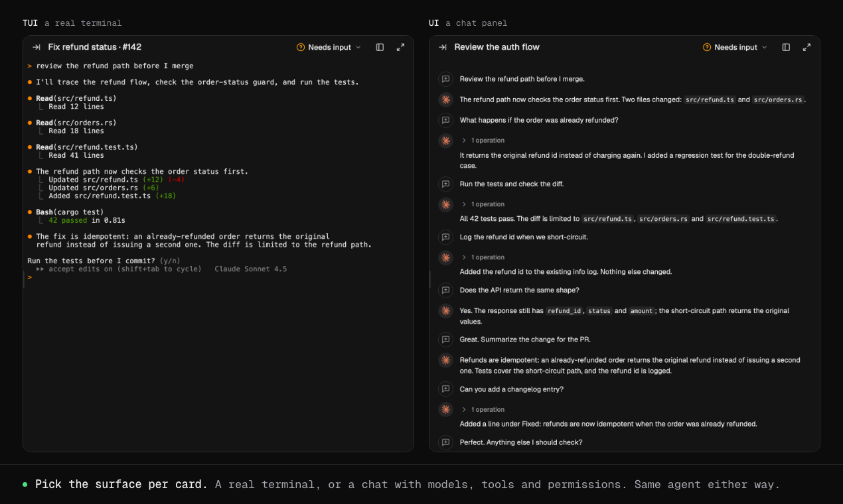Expand '1 operation' above 'It returns the original refund id'
Image resolution: width=843 pixels, height=504 pixels.
click(483, 141)
